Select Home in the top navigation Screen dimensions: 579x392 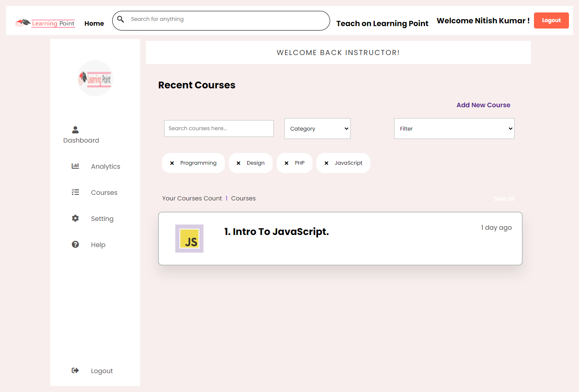94,23
